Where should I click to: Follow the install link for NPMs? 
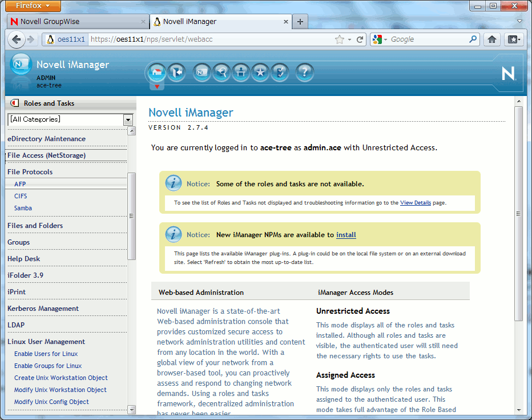coord(346,235)
